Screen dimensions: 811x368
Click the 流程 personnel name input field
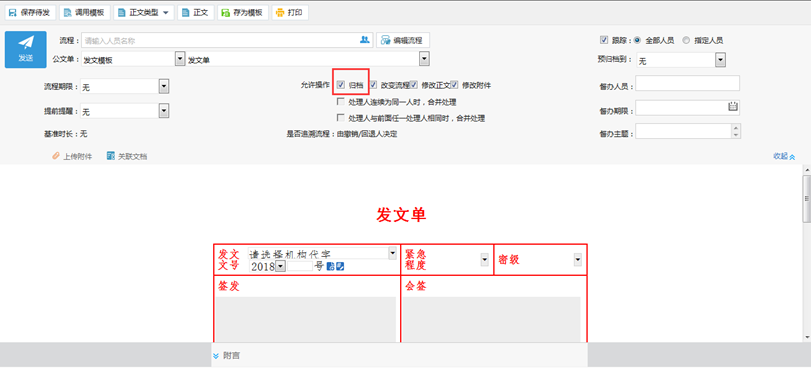pyautogui.click(x=220, y=40)
